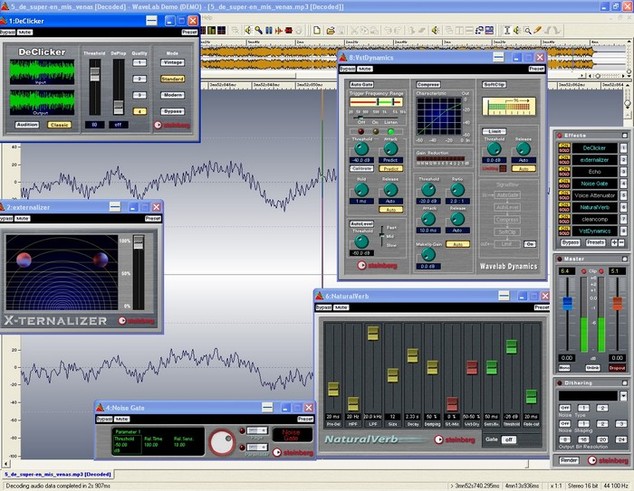The height and width of the screenshot is (491, 634).
Task: Click the green spectrum meter icon
Action: 211,30
